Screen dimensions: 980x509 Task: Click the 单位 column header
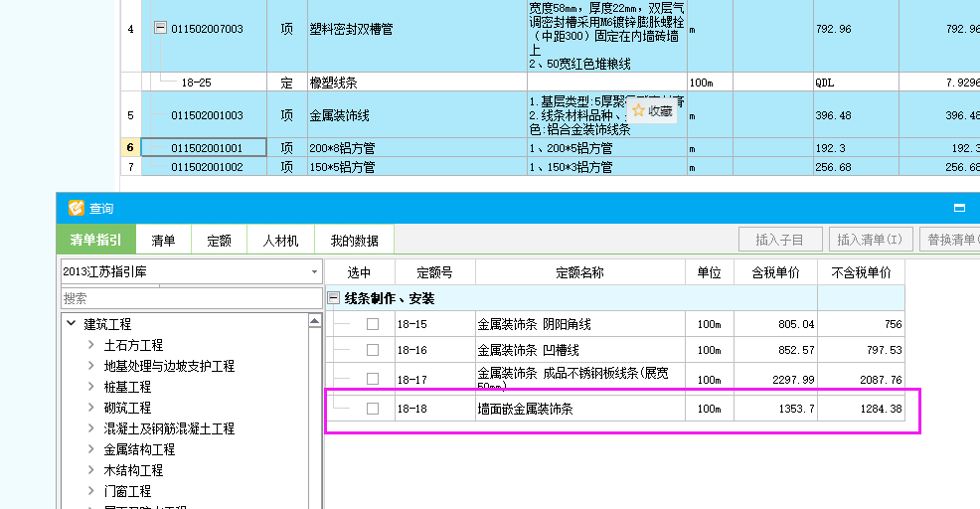click(x=710, y=272)
